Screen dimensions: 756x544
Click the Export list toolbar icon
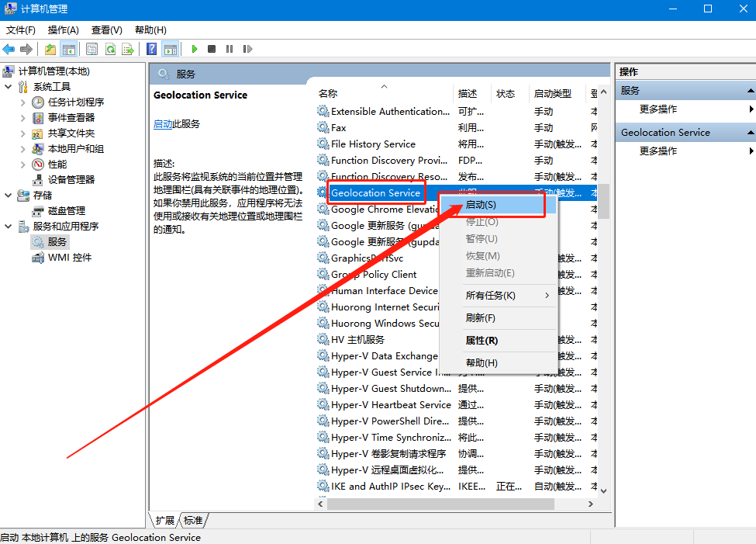coord(129,49)
